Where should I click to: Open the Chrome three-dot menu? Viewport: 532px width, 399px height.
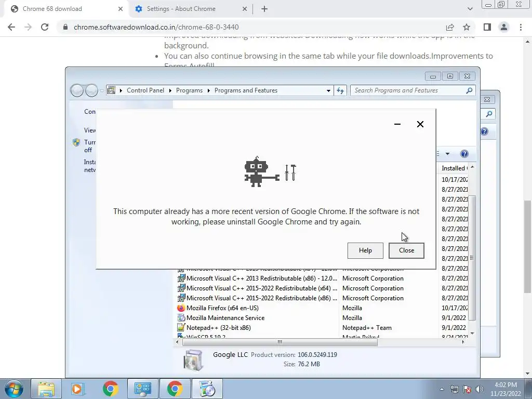521,27
